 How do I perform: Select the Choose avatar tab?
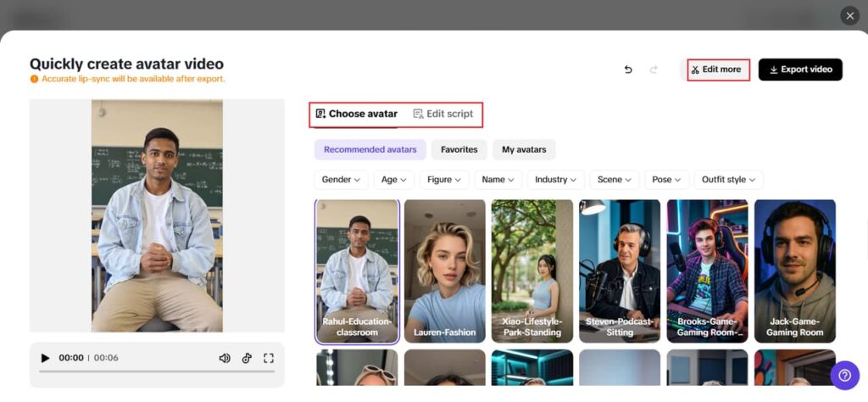click(357, 114)
